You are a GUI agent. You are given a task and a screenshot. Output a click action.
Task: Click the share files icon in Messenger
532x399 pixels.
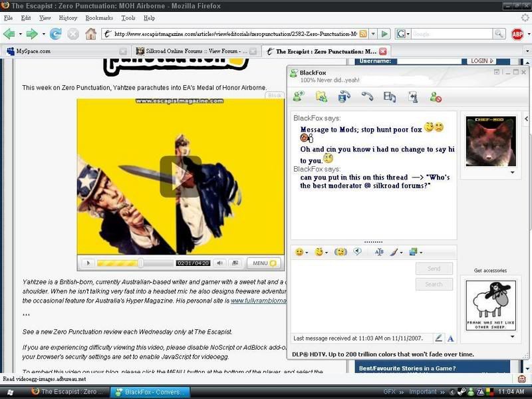[x=321, y=97]
